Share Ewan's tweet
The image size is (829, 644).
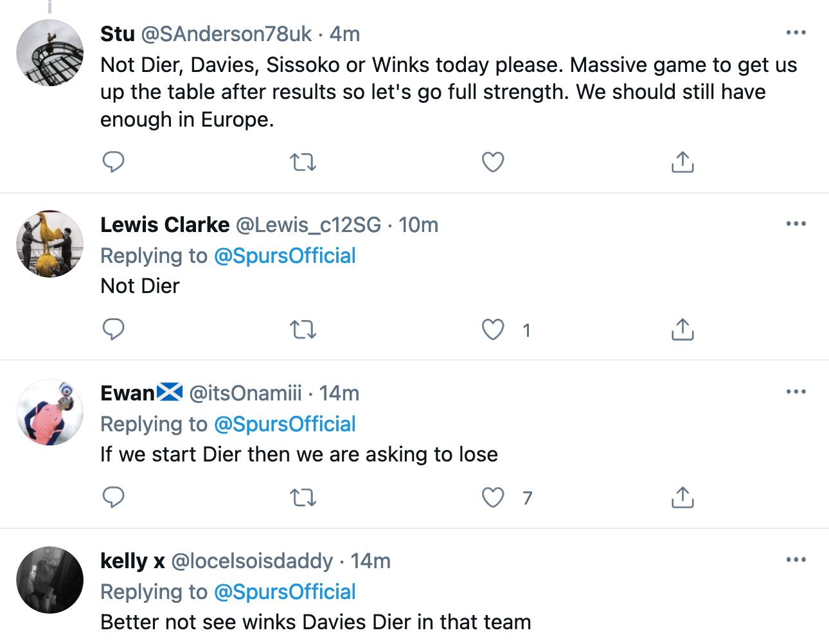(682, 497)
